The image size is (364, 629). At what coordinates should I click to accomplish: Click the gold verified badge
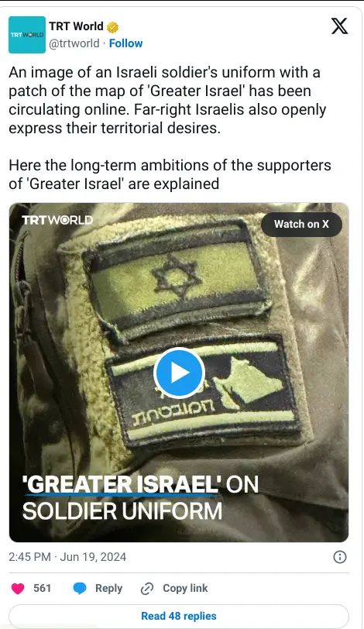pyautogui.click(x=112, y=27)
